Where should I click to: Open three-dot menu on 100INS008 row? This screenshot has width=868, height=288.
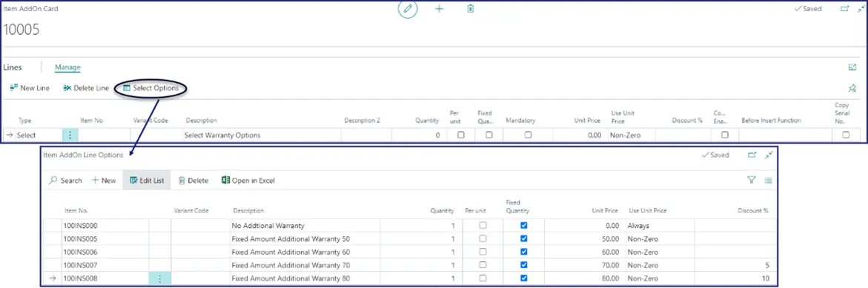[x=160, y=278]
